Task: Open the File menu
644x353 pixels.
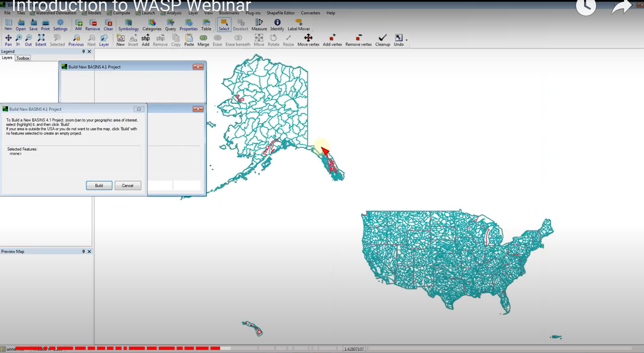Action: tap(7, 13)
